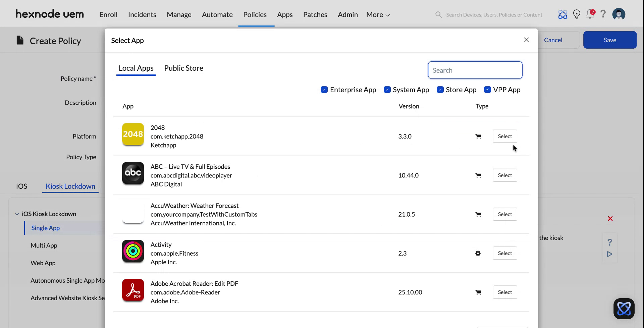Disable the System App filter
Viewport: 644px width, 328px height.
pos(387,90)
